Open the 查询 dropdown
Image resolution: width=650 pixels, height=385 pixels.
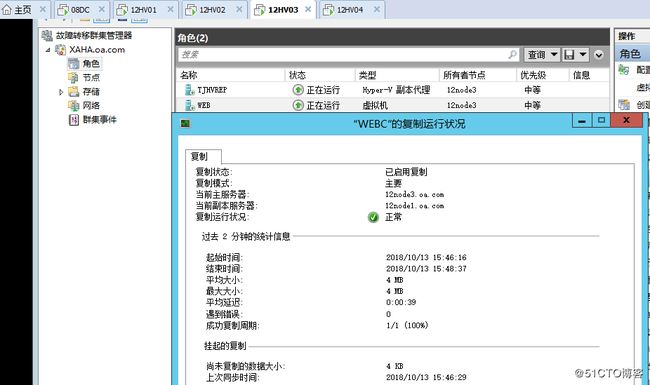click(541, 55)
